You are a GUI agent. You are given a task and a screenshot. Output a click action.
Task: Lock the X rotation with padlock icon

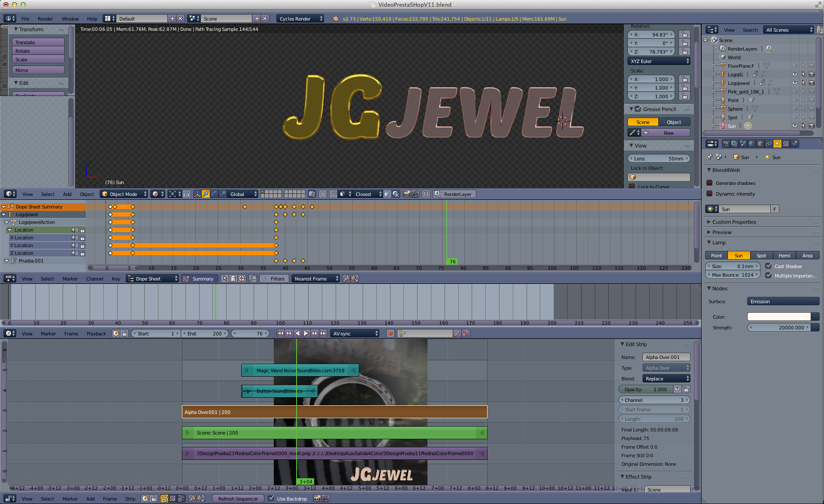coord(685,35)
